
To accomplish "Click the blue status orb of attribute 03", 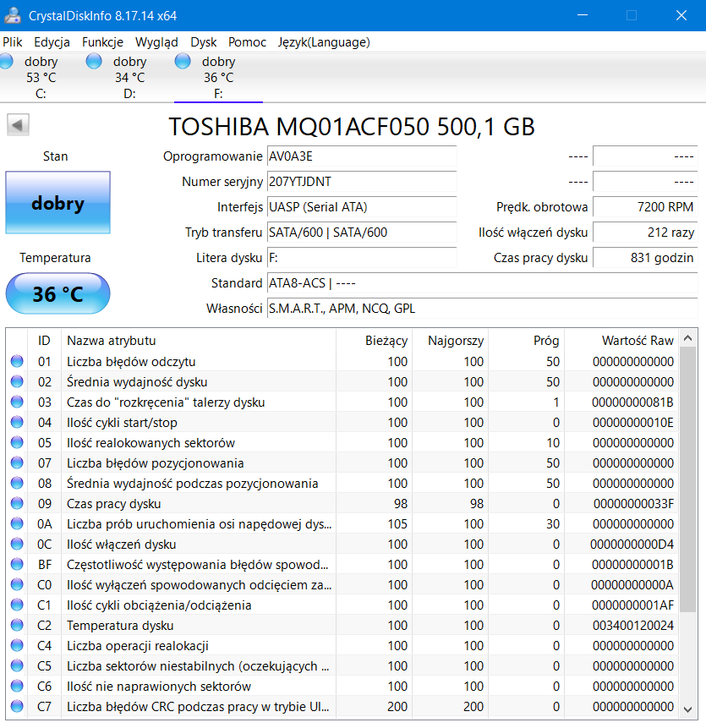I will [17, 402].
